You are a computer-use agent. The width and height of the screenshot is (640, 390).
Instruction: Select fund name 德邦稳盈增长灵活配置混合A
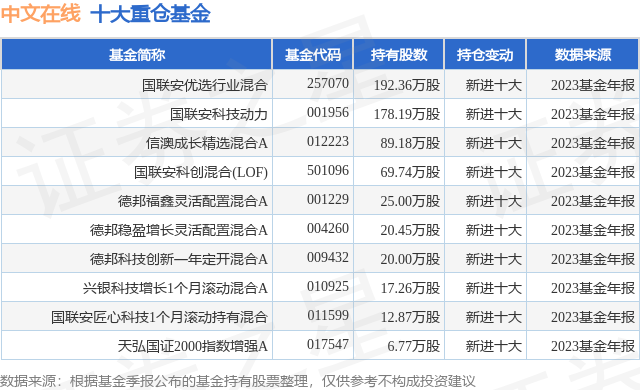tap(179, 230)
